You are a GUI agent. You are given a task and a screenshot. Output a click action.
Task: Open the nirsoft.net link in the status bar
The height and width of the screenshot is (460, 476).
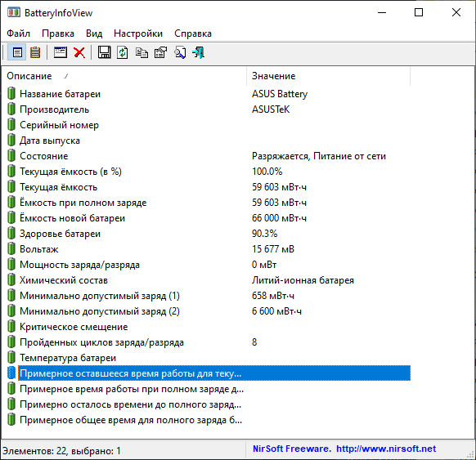point(386,449)
